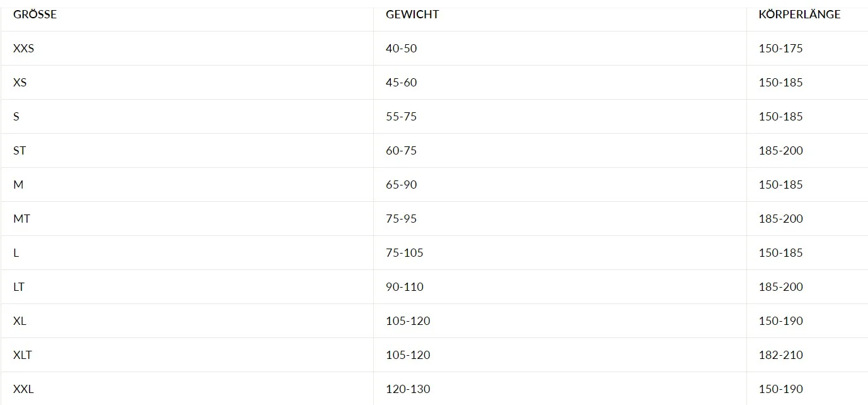Select weight cell 120-130
Image resolution: width=868 pixels, height=405 pixels.
408,389
